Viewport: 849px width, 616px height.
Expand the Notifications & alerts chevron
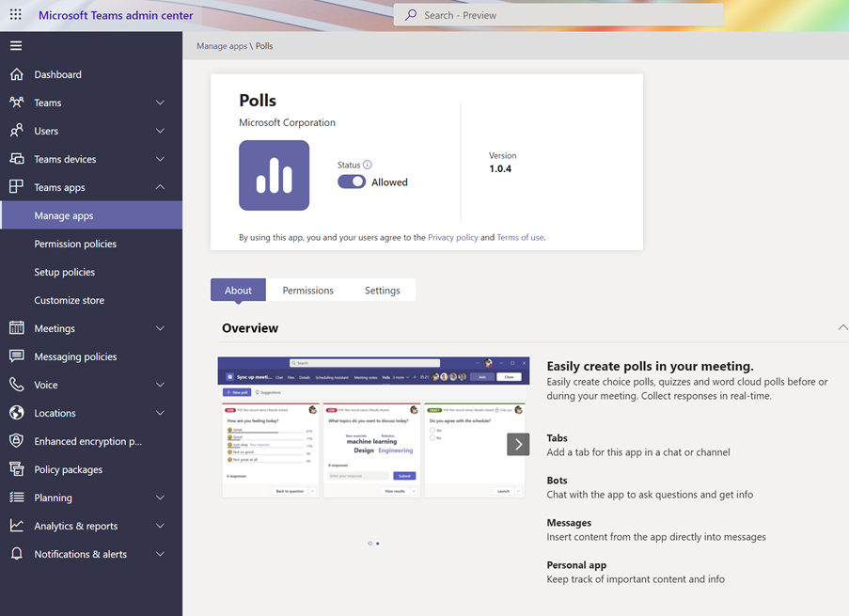click(x=160, y=554)
